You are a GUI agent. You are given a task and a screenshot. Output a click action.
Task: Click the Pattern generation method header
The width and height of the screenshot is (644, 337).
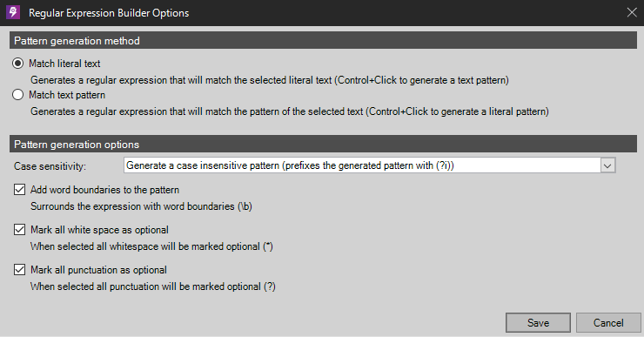pos(323,41)
